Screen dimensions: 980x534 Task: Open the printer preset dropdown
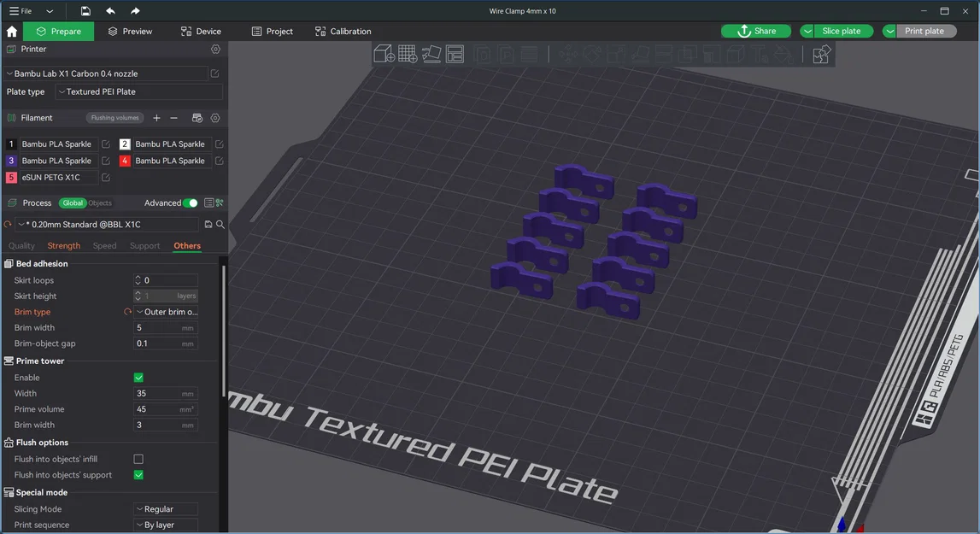click(105, 73)
